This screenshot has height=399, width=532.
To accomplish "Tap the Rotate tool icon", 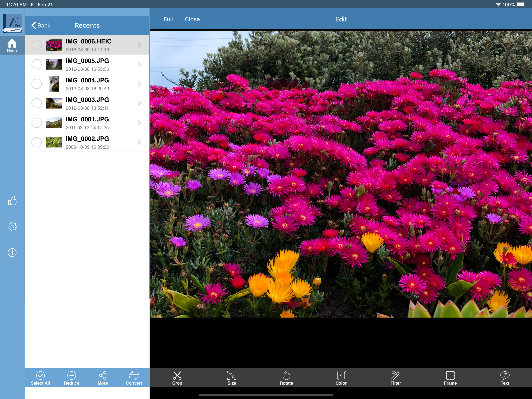I will (286, 378).
